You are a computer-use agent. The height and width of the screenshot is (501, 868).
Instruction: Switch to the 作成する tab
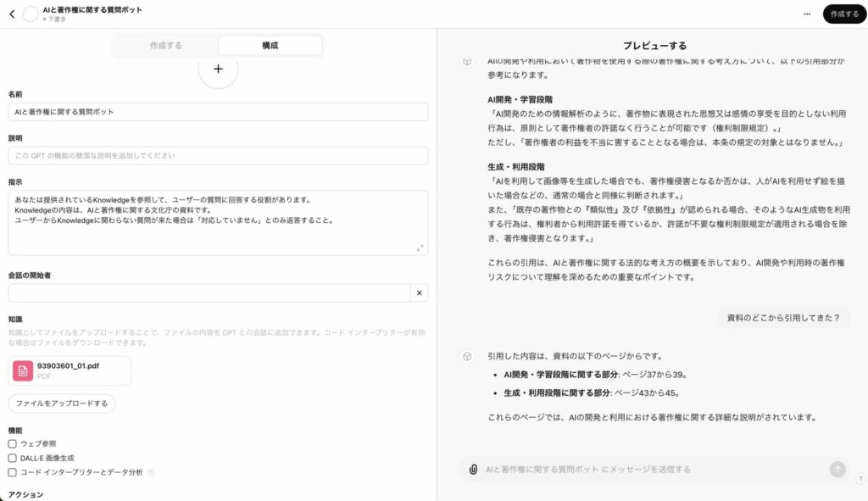pos(165,44)
